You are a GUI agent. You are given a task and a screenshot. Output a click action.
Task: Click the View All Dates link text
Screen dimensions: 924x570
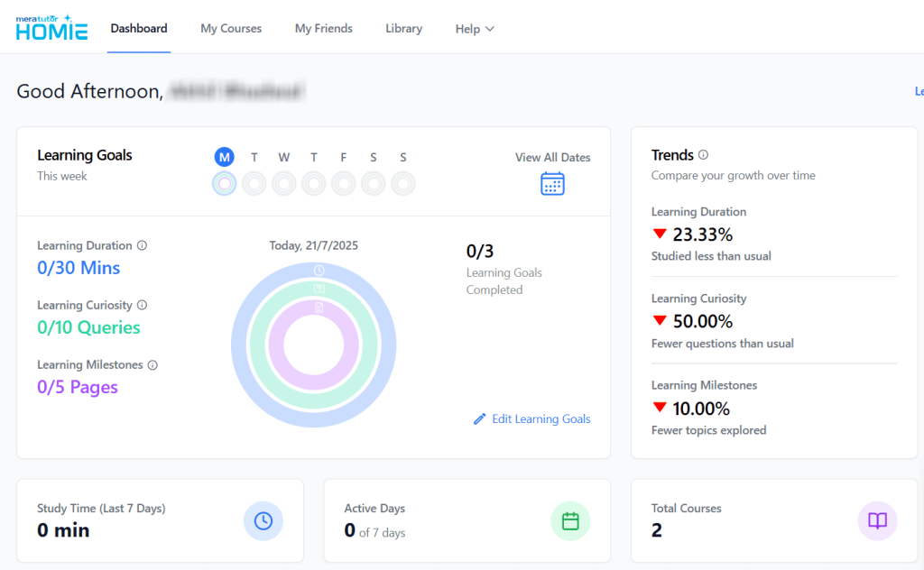coord(552,157)
